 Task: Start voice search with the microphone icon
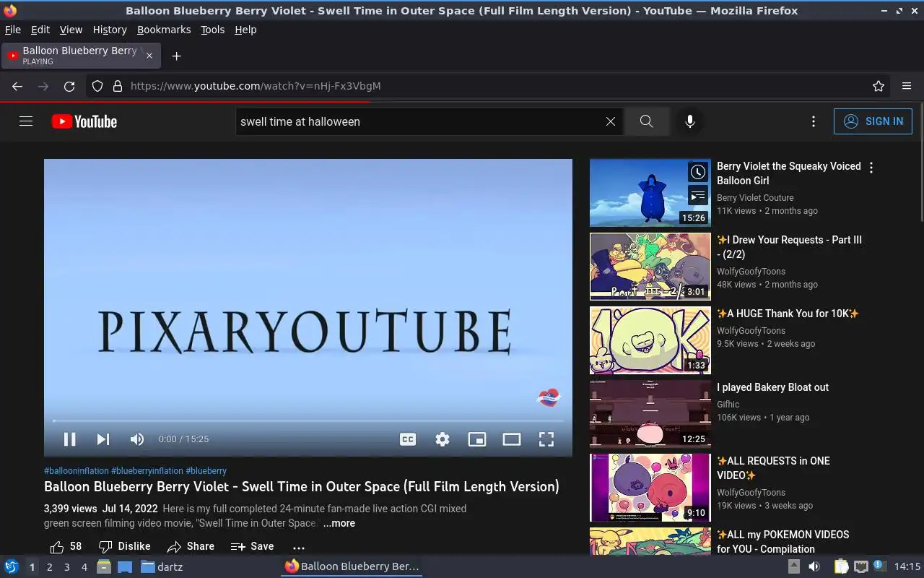coord(690,121)
